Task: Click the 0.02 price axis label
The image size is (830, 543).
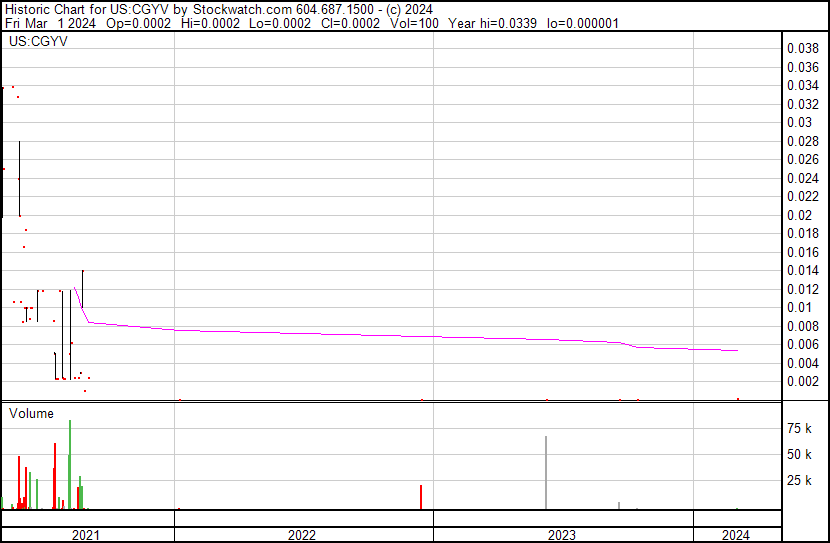Action: (798, 215)
